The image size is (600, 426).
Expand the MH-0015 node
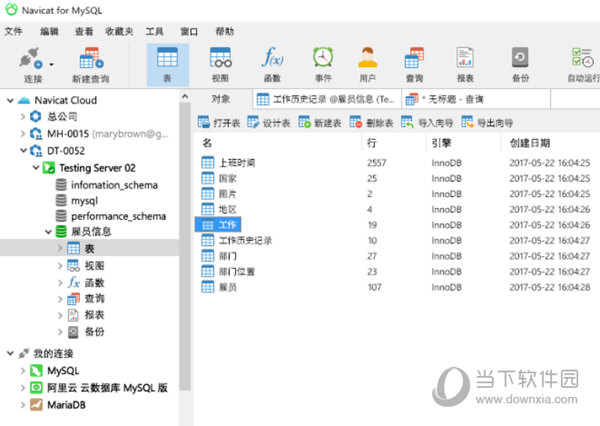click(x=23, y=133)
